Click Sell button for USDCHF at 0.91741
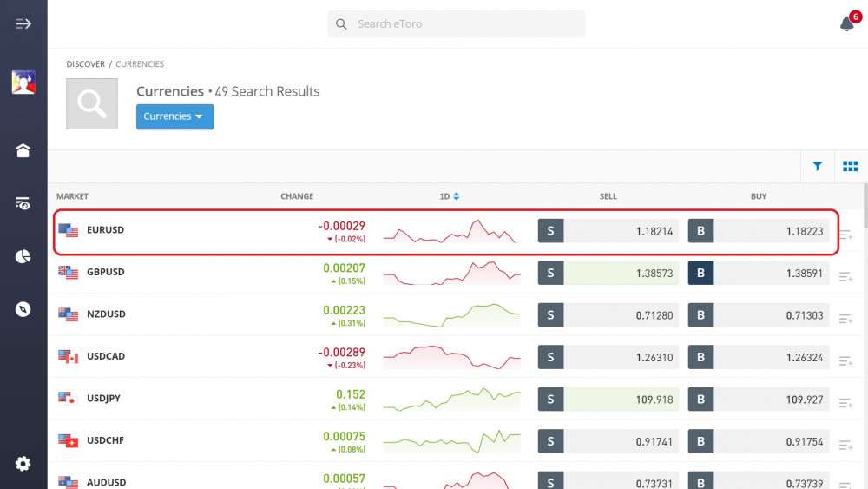The height and width of the screenshot is (489, 868). click(608, 441)
